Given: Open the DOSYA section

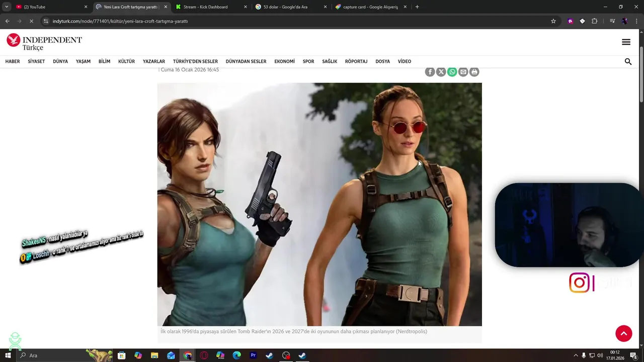Looking at the screenshot, I should 382,61.
